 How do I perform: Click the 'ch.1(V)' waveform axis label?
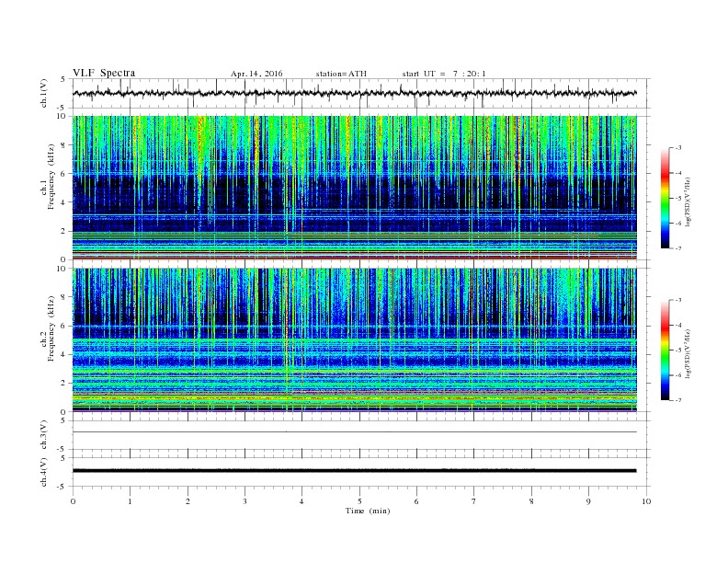click(x=44, y=94)
